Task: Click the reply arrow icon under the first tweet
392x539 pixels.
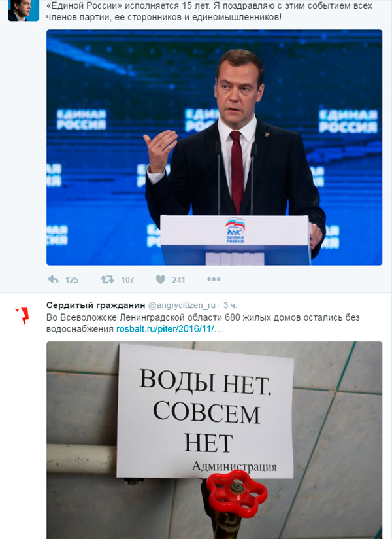Action: pyautogui.click(x=53, y=279)
